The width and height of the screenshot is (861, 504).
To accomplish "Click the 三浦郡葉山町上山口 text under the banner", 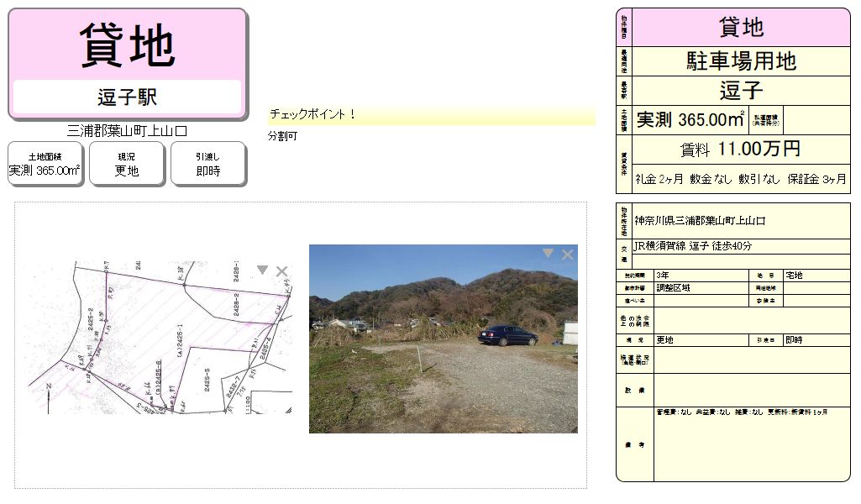I will (127, 131).
